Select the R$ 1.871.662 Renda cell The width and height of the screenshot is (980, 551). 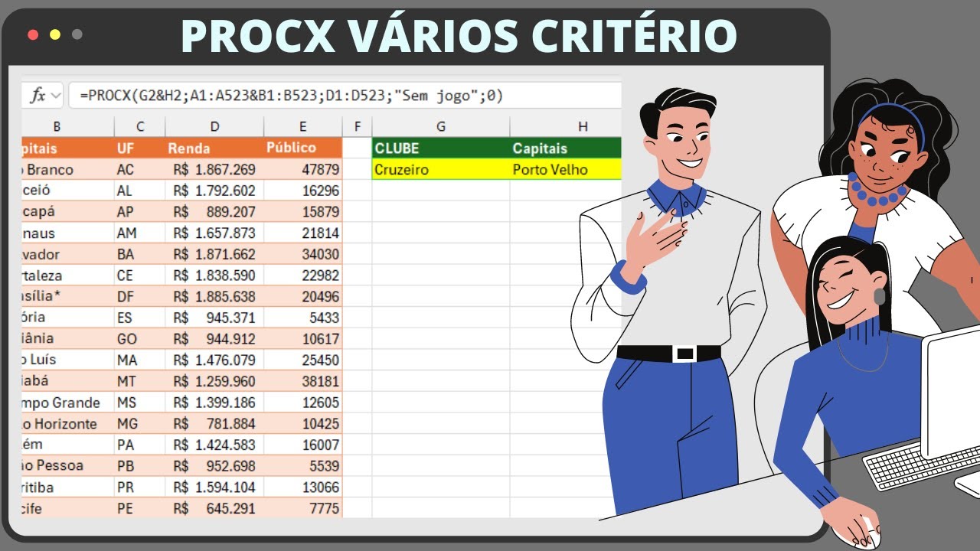214,254
